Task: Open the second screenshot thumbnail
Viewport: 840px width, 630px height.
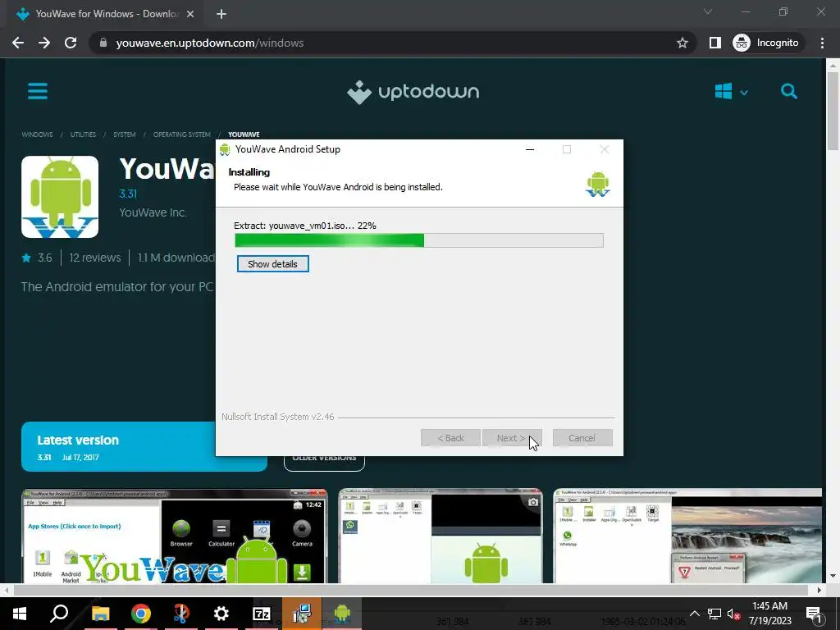Action: tap(441, 536)
